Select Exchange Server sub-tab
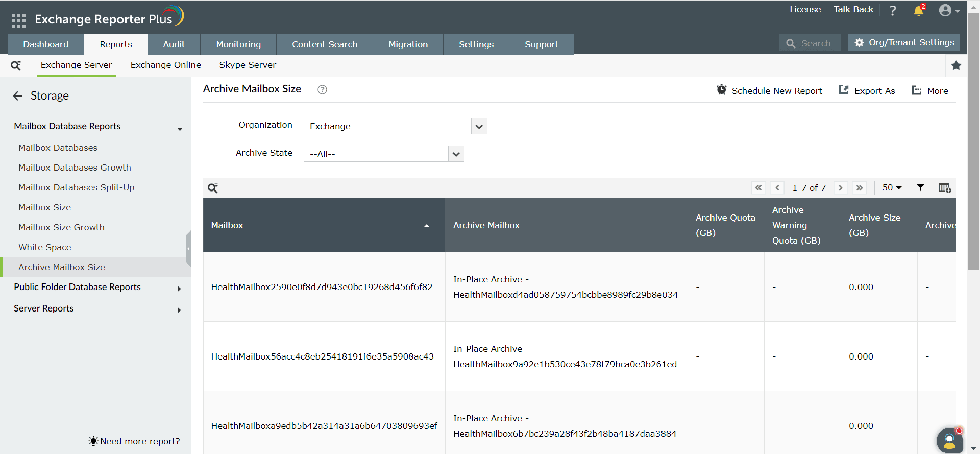The image size is (980, 454). tap(77, 65)
